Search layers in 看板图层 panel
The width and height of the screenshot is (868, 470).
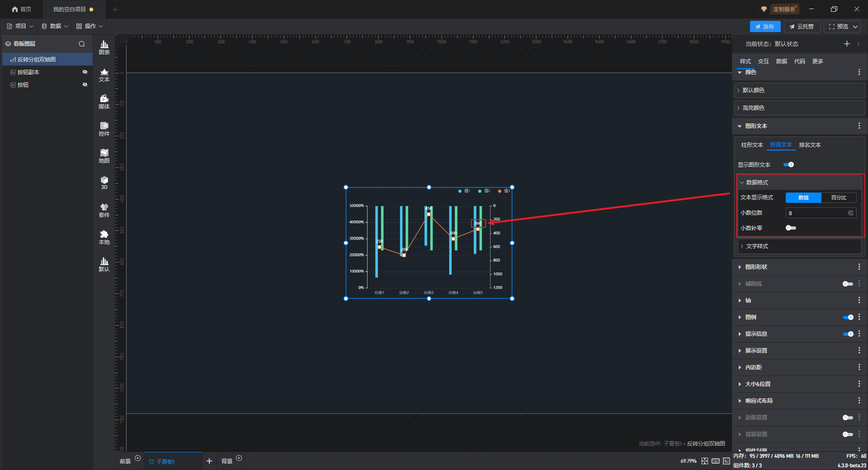(82, 44)
